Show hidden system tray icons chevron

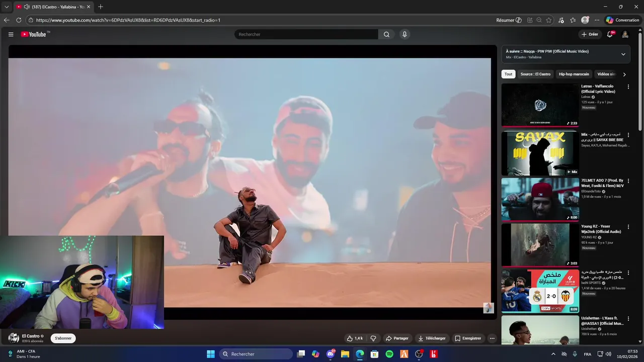[553, 354]
